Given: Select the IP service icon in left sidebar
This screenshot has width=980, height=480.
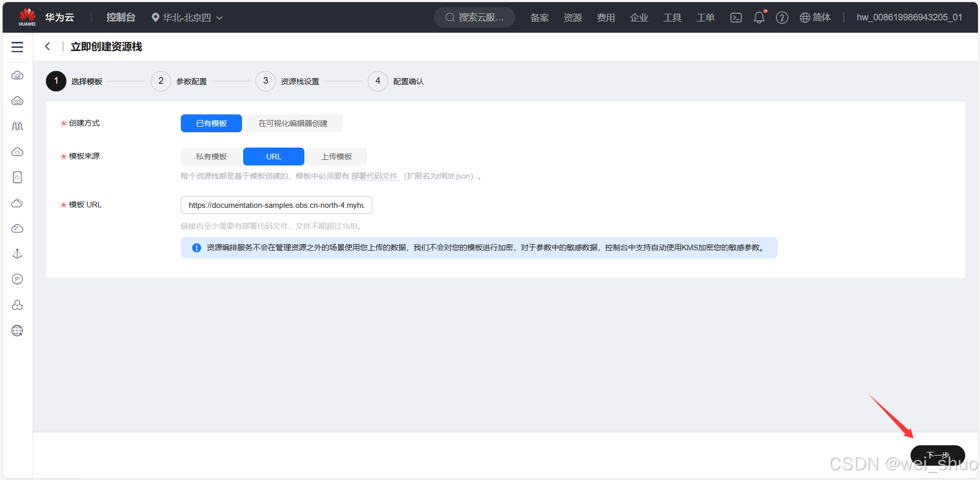Looking at the screenshot, I should click(17, 279).
